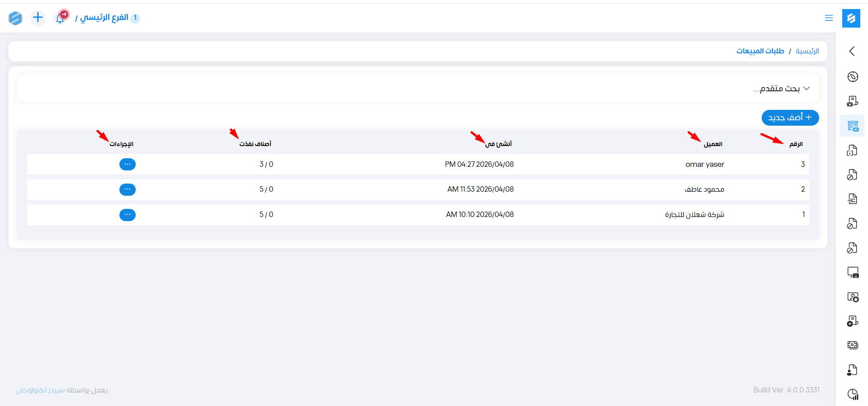Click the certificate star sidebar icon
Image resolution: width=868 pixels, height=406 pixels.
pos(853,297)
